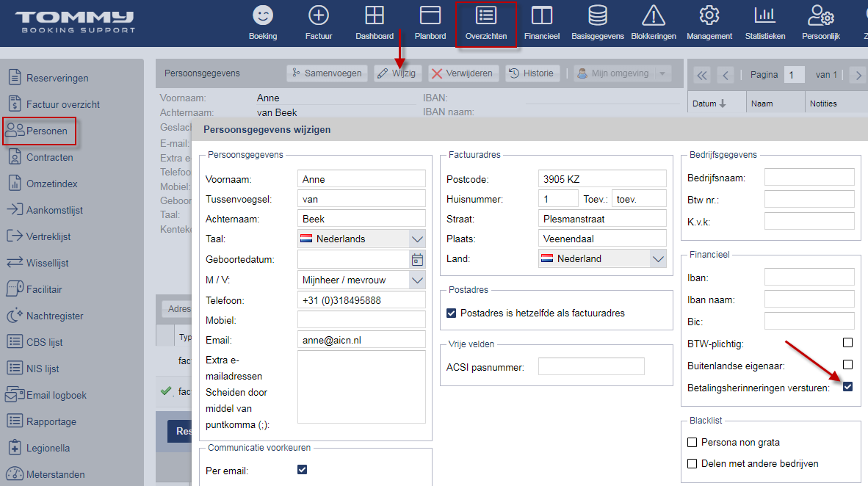Click the Facilitair sidebar icon
This screenshot has height=486, width=868.
(x=15, y=289)
